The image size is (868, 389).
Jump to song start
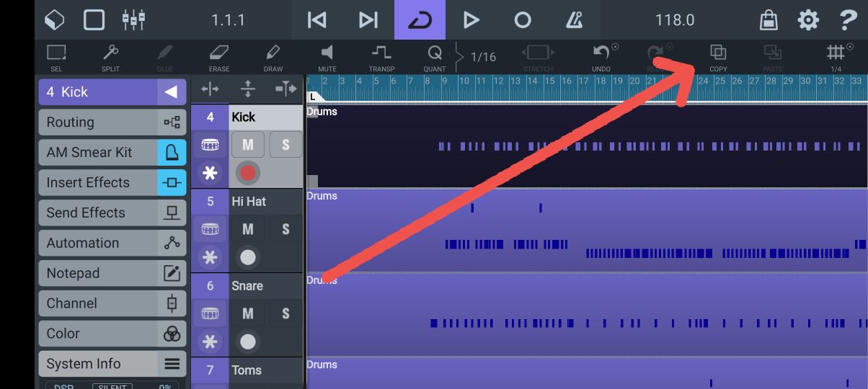coord(316,19)
